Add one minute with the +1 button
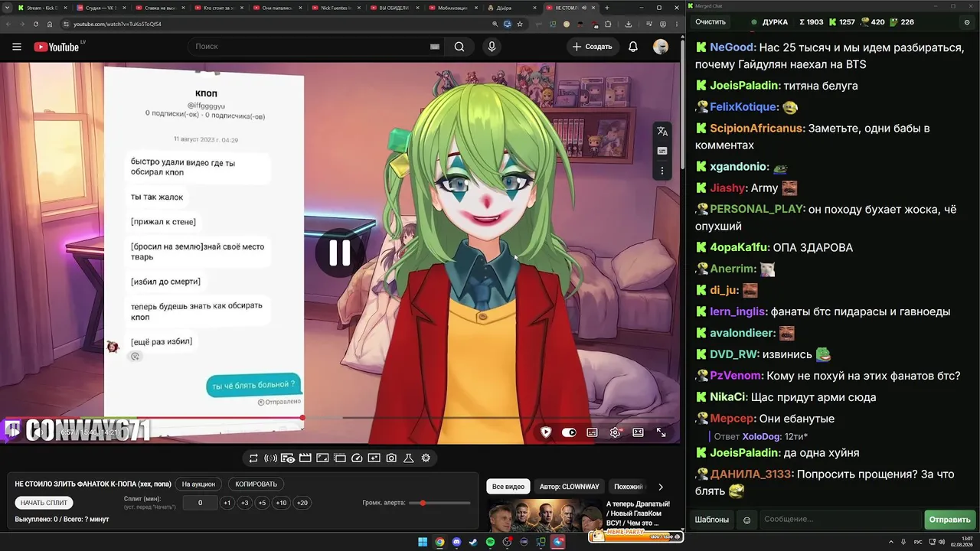The height and width of the screenshot is (551, 980). point(227,503)
